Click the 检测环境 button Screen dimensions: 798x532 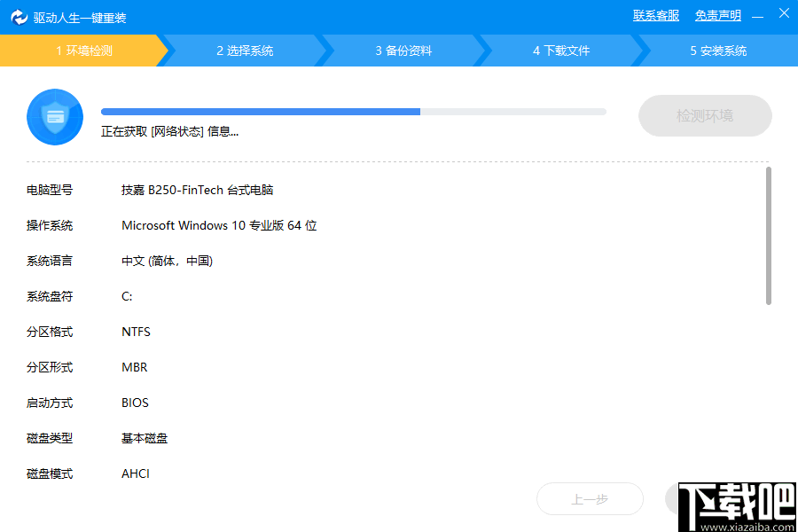pos(705,116)
